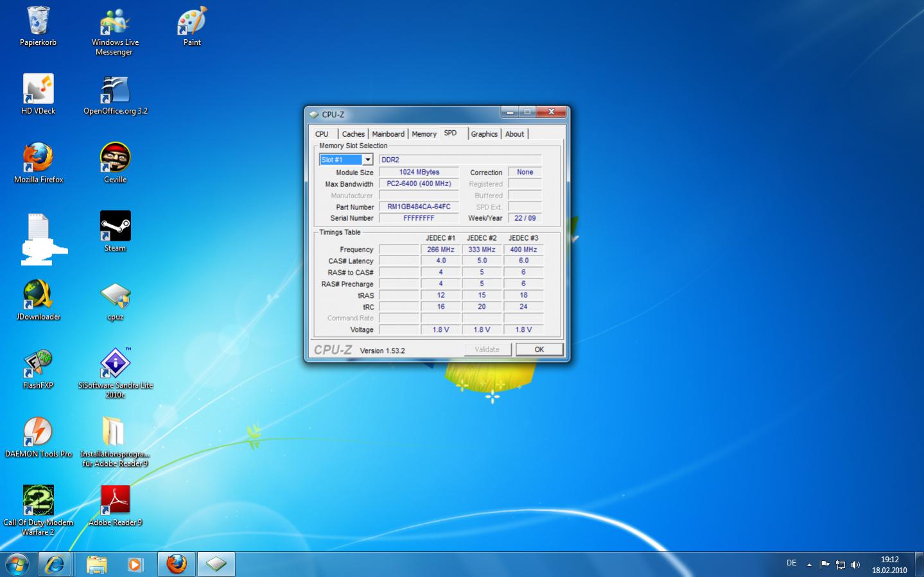Click the Week/Year value 22 / 09
Screen dimensions: 924x577
click(x=525, y=218)
